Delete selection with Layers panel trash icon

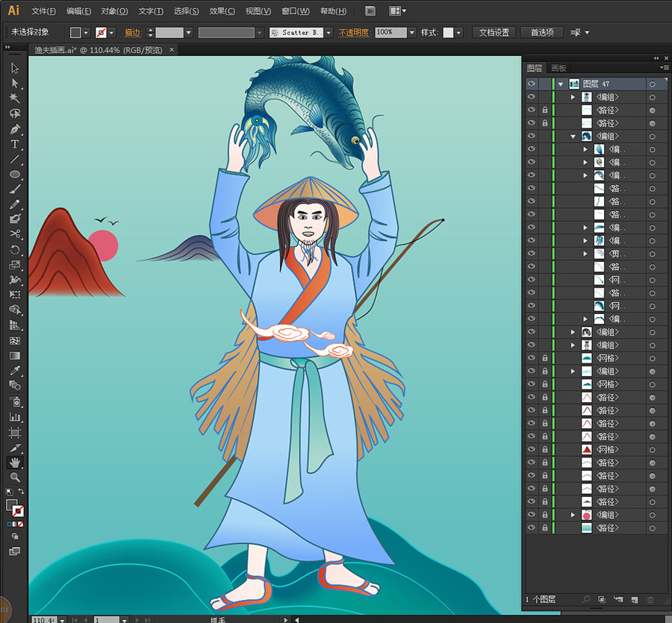tap(650, 600)
